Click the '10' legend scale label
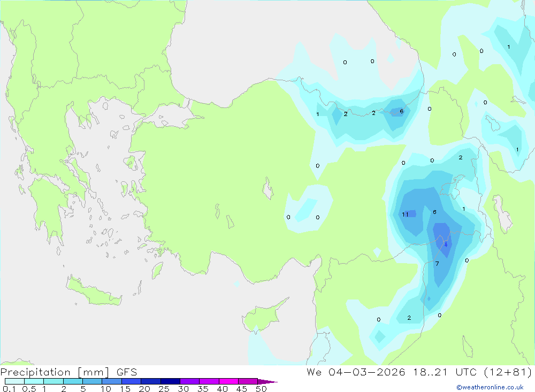535x392 pixels. (x=106, y=389)
